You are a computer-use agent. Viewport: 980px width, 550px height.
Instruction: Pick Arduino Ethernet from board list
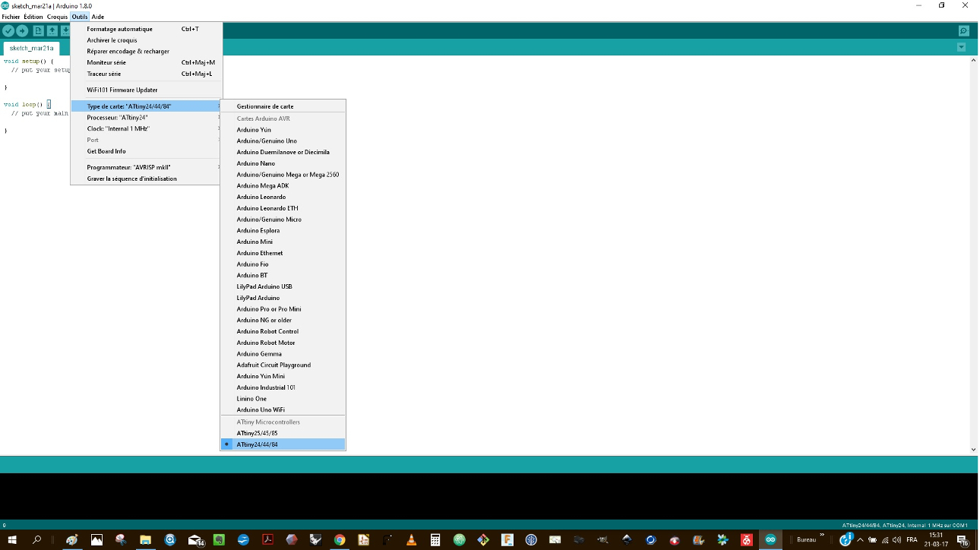tap(283, 253)
